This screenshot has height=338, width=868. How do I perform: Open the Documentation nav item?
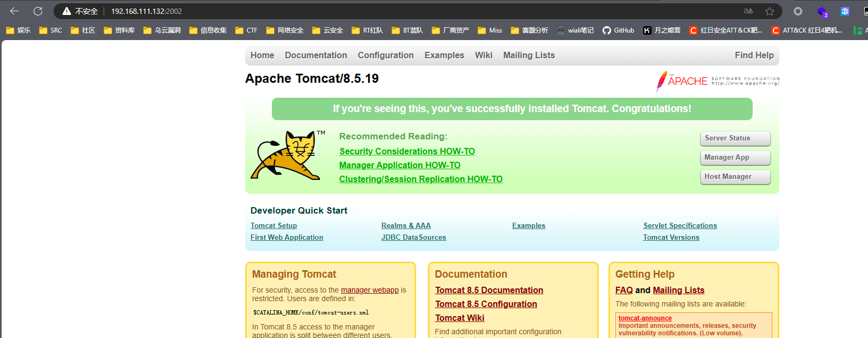[316, 55]
